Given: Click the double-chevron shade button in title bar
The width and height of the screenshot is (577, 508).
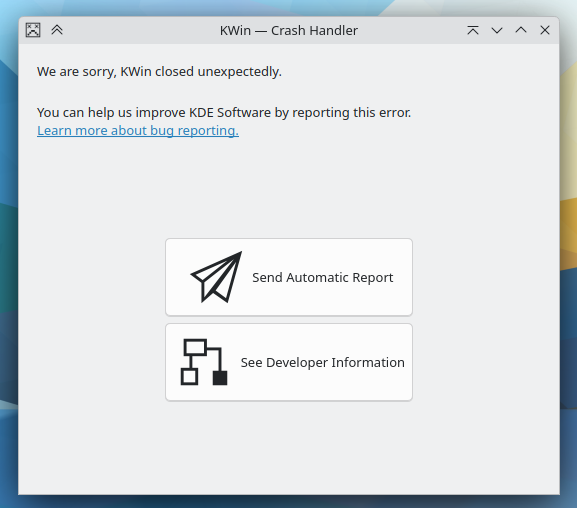Looking at the screenshot, I should tap(57, 30).
